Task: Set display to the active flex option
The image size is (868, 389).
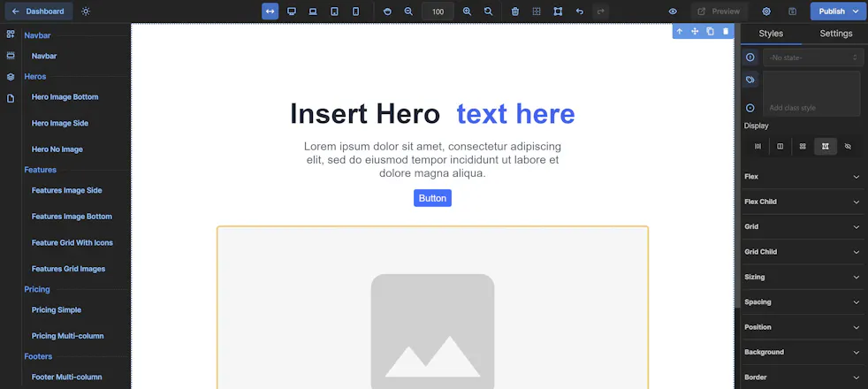Action: (826, 147)
